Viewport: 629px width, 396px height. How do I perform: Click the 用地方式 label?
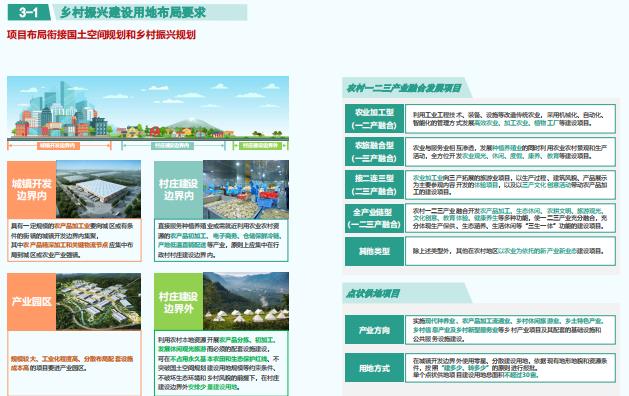coord(374,368)
